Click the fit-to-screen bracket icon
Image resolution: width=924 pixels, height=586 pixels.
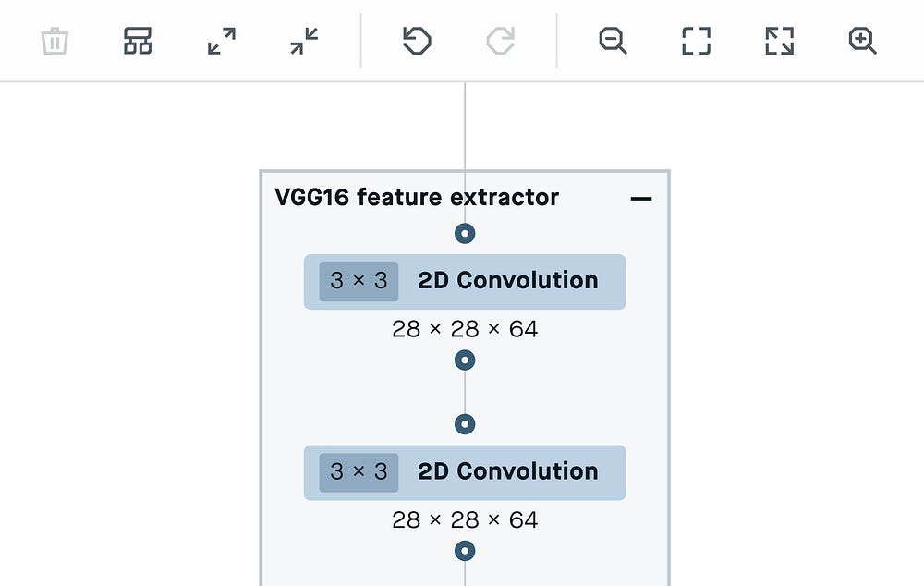click(696, 41)
